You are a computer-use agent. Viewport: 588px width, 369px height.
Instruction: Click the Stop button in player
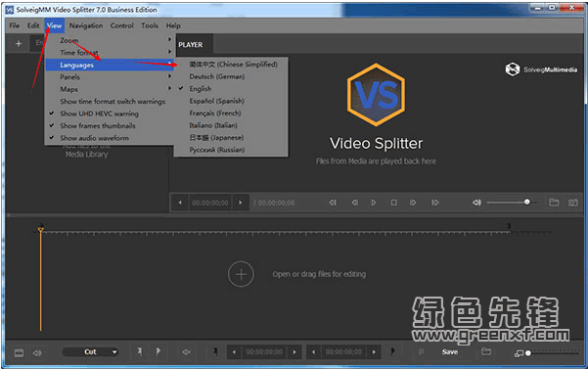pyautogui.click(x=393, y=203)
